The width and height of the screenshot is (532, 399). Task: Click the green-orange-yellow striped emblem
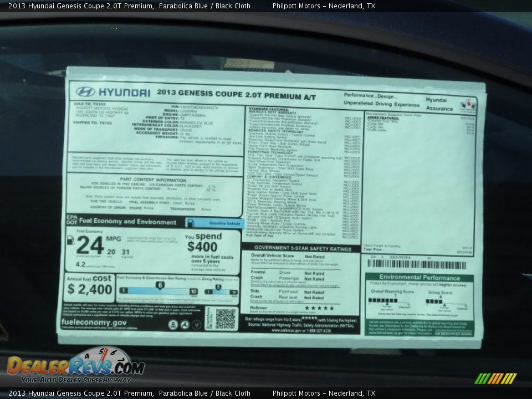[x=495, y=378]
